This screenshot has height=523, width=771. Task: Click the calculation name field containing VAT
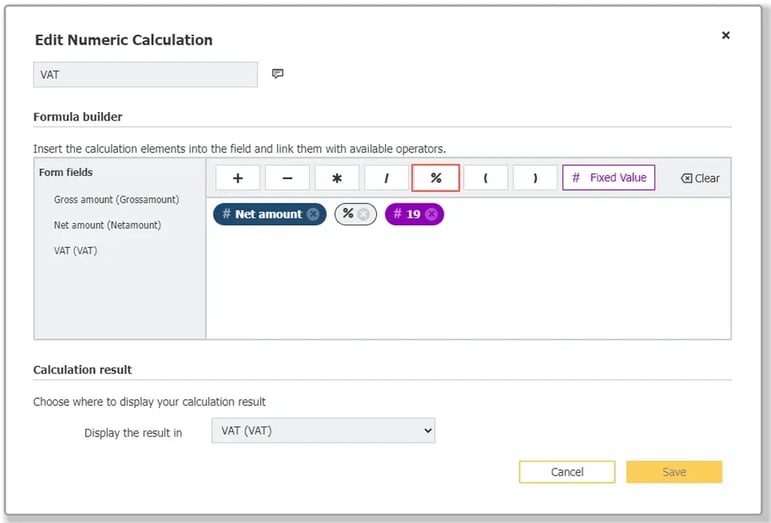coord(146,75)
